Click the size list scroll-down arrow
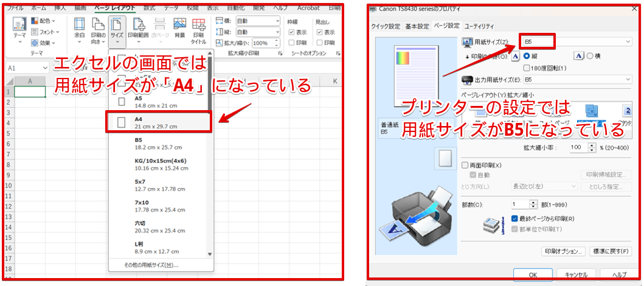The width and height of the screenshot is (644, 286). tap(210, 254)
